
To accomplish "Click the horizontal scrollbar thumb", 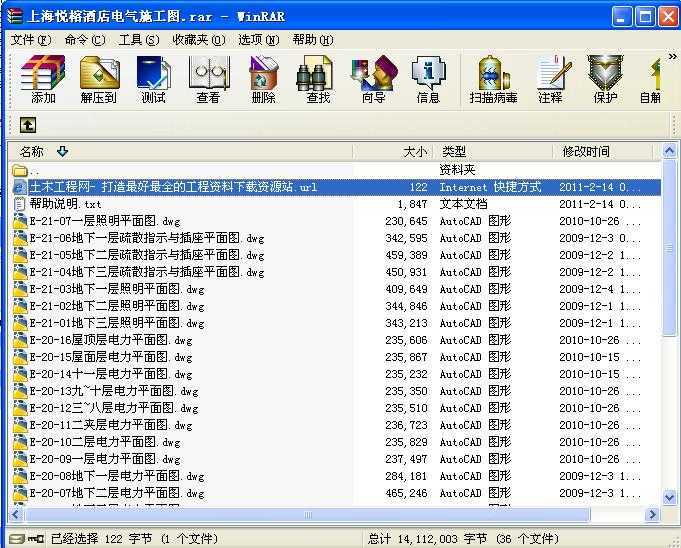I will [307, 515].
